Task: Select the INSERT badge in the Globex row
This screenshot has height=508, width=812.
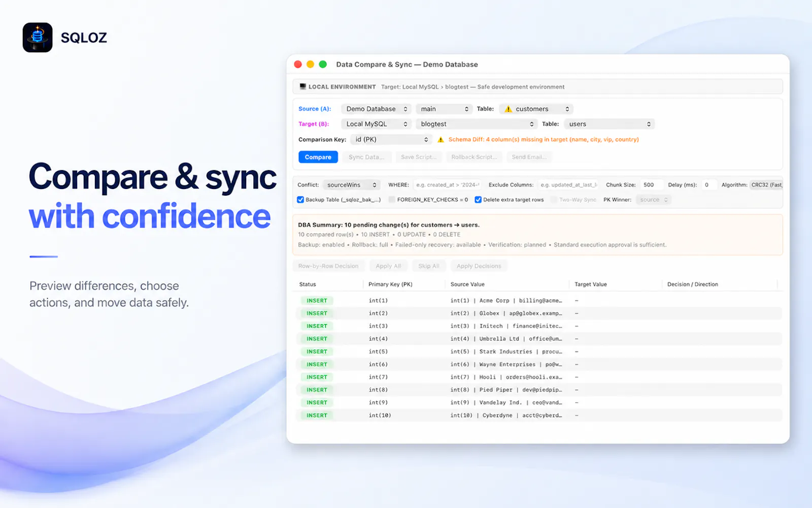Action: (317, 313)
